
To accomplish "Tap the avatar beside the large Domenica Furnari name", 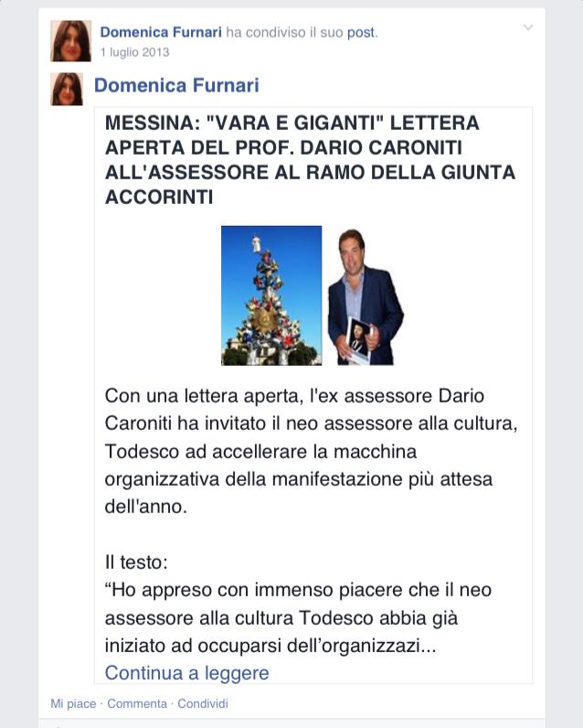I will point(67,89).
